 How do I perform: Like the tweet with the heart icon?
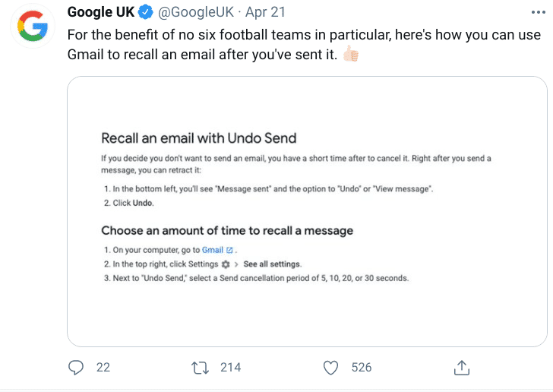pos(330,368)
